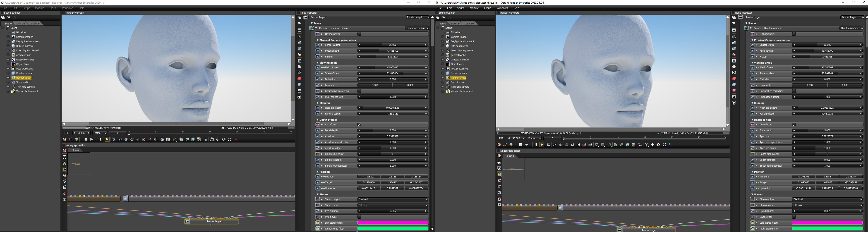Click the clock animation icon in left node inspector sidebar
868x232 pixels.
[x=299, y=67]
